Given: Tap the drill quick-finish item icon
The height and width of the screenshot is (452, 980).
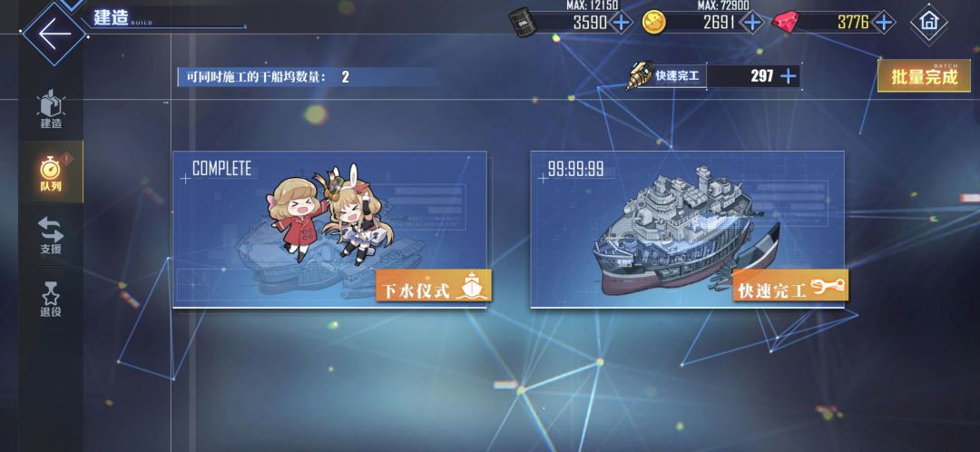Looking at the screenshot, I should tap(640, 76).
